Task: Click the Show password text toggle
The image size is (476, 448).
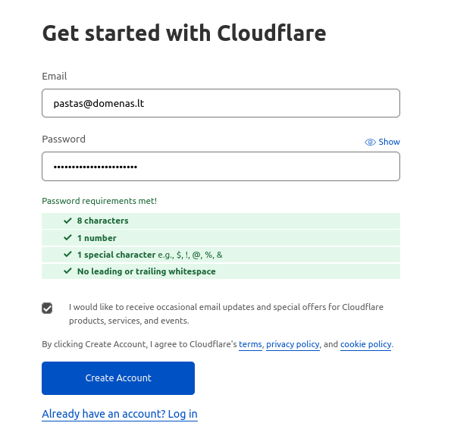Action: click(x=390, y=143)
